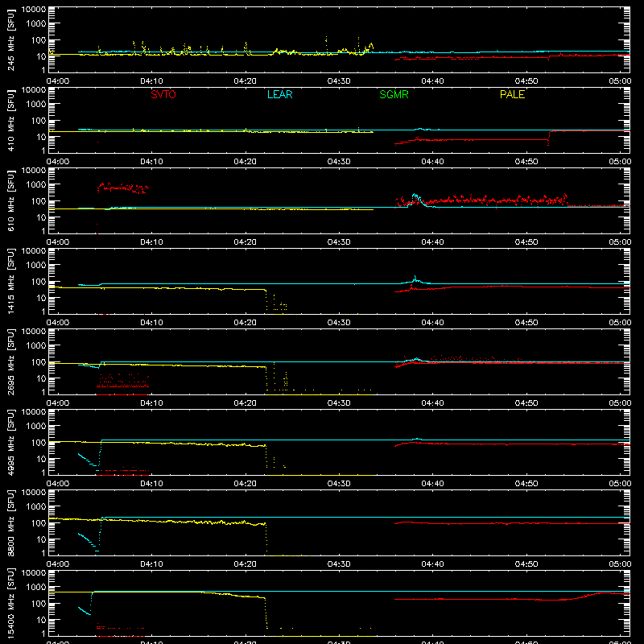Click 05:00 tick under the 8800 MHz plot

click(x=620, y=564)
